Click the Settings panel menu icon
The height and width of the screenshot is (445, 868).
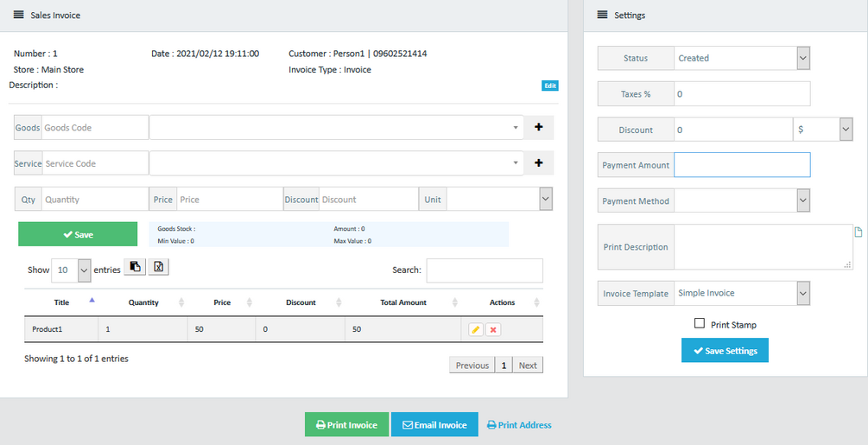click(x=602, y=15)
